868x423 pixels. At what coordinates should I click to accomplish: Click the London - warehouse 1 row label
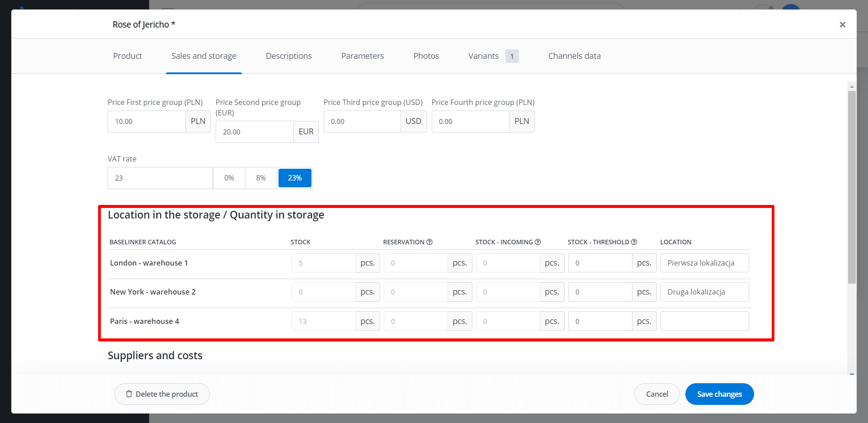click(149, 263)
